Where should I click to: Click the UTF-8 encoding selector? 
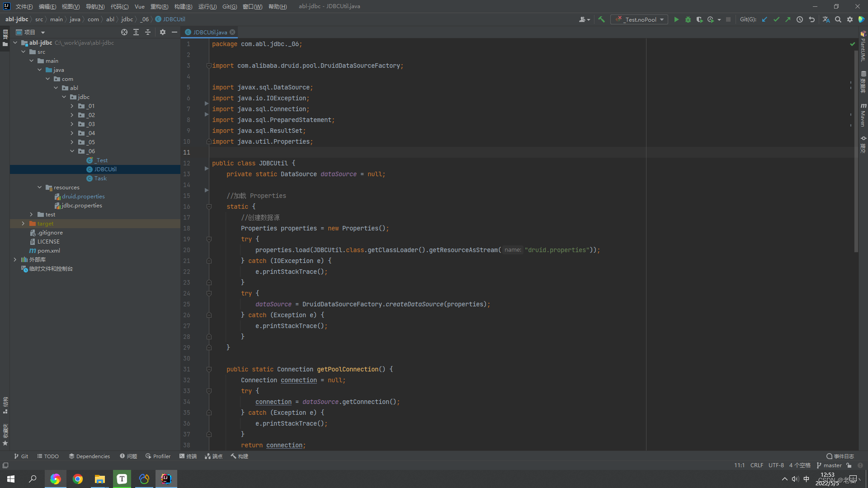776,465
